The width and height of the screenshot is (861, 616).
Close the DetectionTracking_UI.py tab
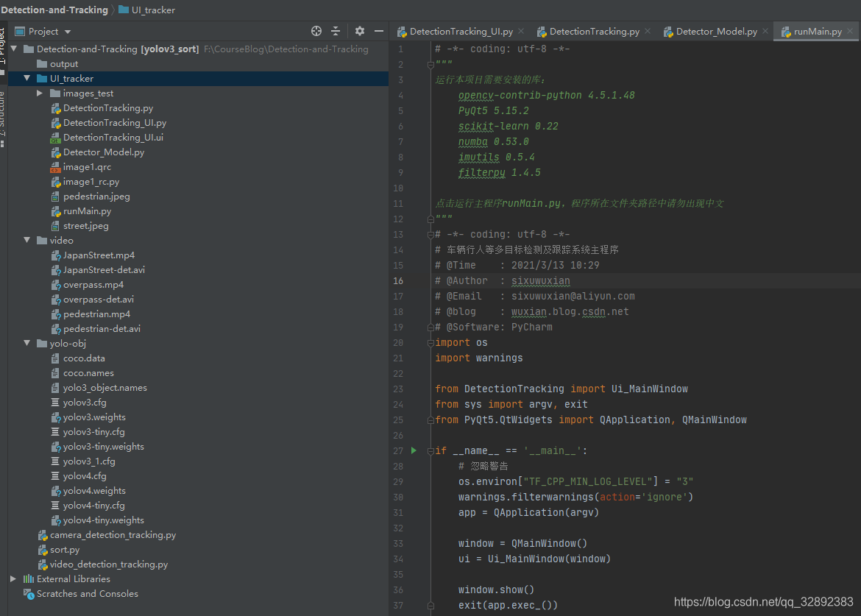pos(521,32)
